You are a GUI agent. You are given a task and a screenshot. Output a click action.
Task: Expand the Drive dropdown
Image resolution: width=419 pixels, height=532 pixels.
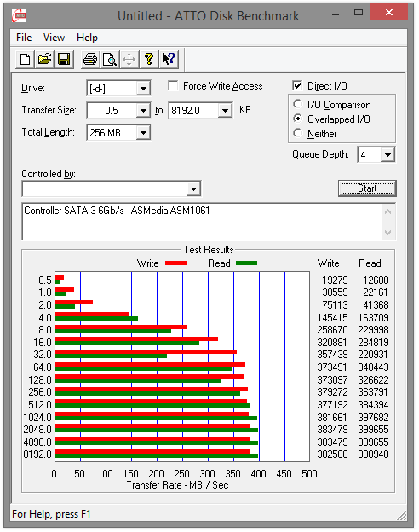[143, 89]
